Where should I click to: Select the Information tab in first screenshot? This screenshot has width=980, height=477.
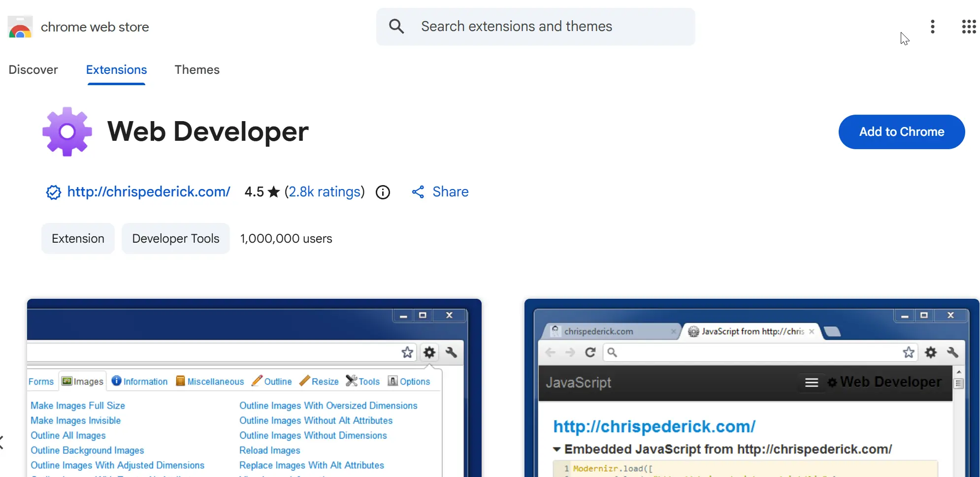[x=140, y=382]
